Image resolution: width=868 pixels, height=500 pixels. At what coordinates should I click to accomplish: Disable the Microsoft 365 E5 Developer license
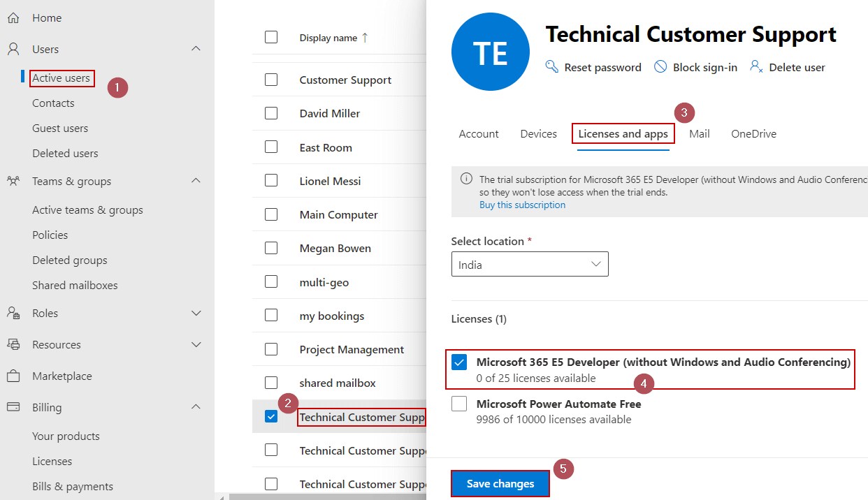(x=459, y=362)
